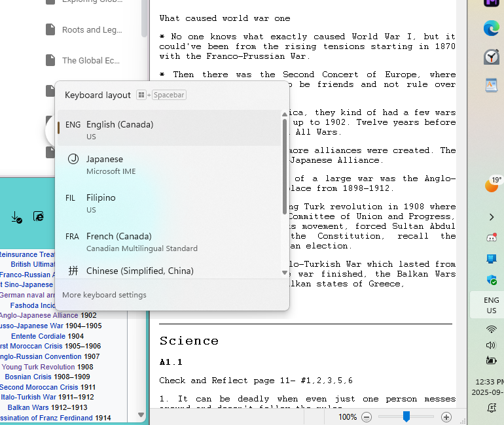
Task: Click the volume speaker icon
Action: click(491, 345)
